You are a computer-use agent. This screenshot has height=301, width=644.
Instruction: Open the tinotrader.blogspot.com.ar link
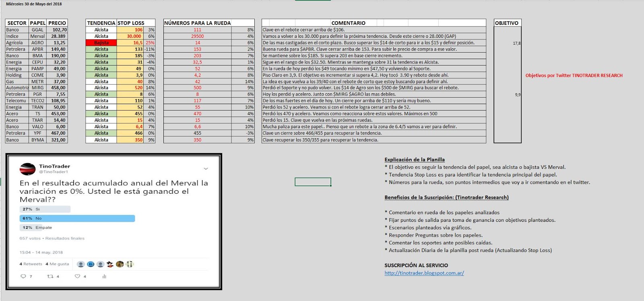coord(424,273)
